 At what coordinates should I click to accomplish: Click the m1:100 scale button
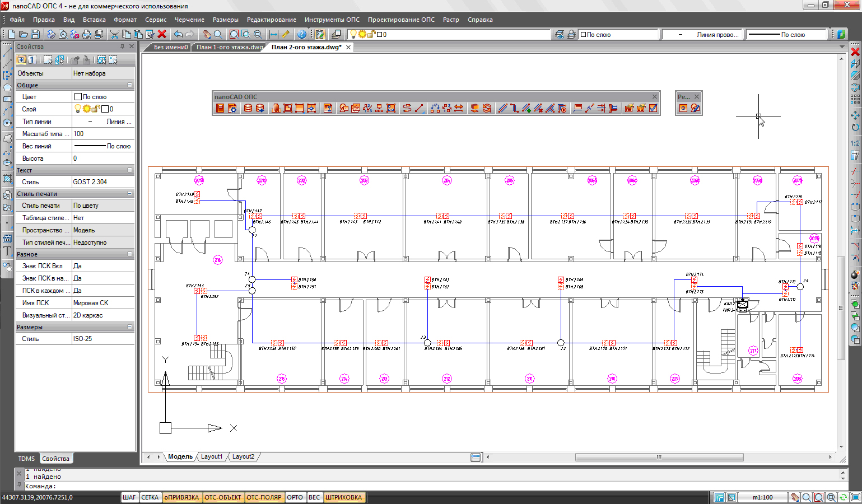pos(762,497)
